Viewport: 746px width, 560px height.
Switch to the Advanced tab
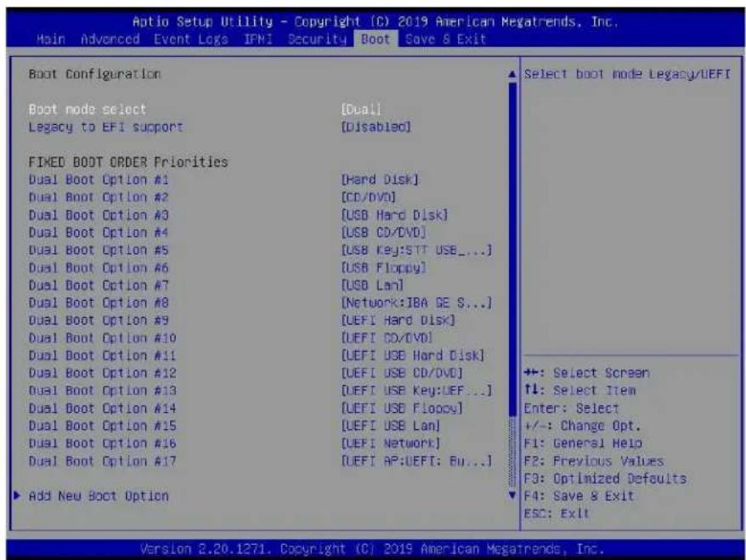(110, 39)
